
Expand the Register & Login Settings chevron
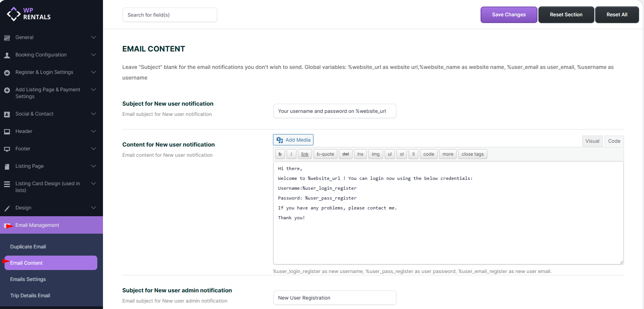pos(94,72)
